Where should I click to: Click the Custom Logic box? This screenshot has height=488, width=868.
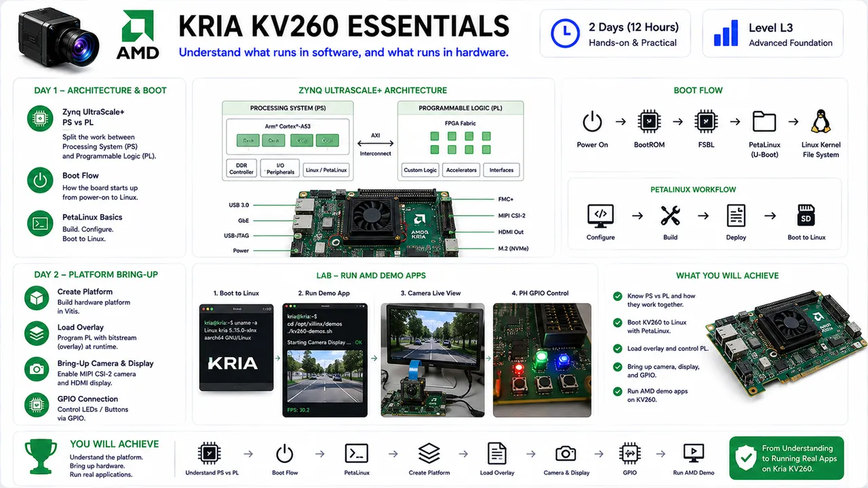420,170
